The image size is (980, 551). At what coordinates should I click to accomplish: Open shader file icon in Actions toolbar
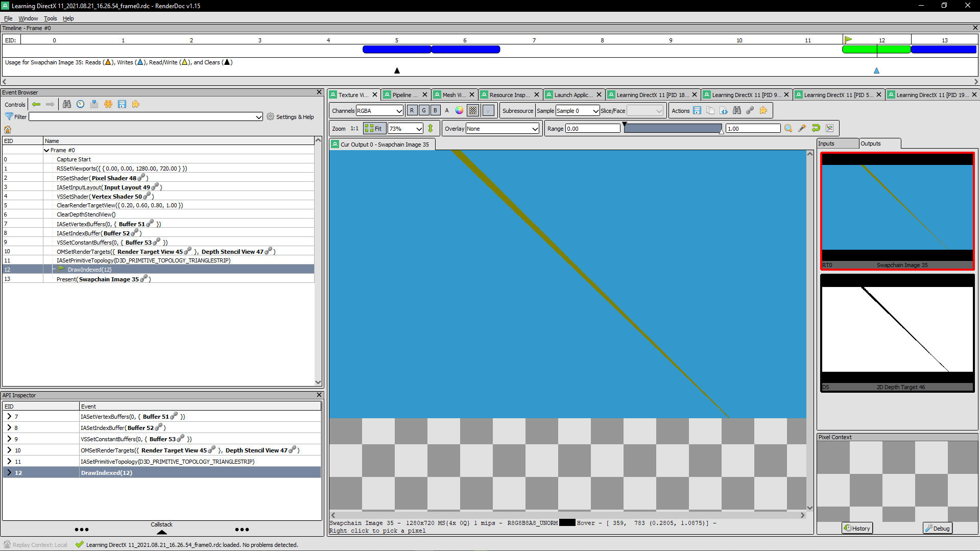coord(724,110)
